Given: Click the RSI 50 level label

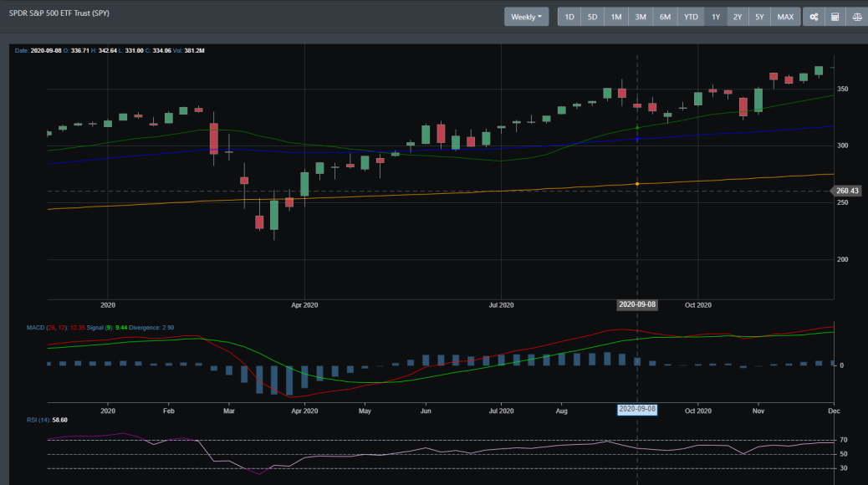Looking at the screenshot, I should pyautogui.click(x=844, y=454).
